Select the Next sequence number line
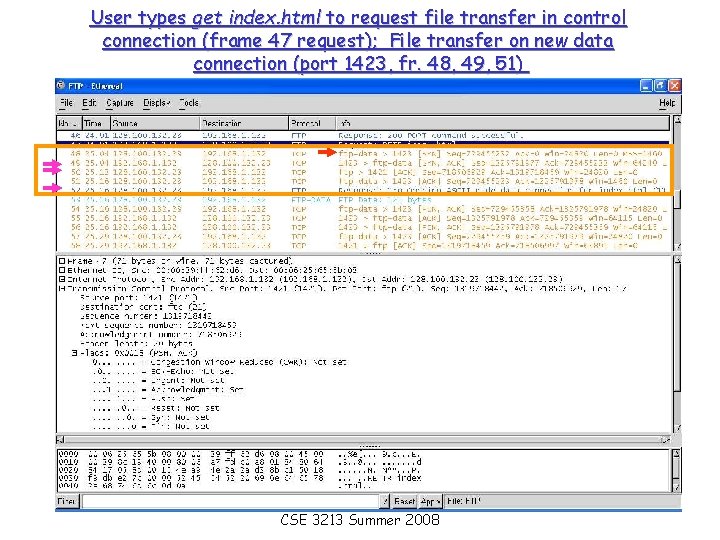The width and height of the screenshot is (720, 540). 158,325
